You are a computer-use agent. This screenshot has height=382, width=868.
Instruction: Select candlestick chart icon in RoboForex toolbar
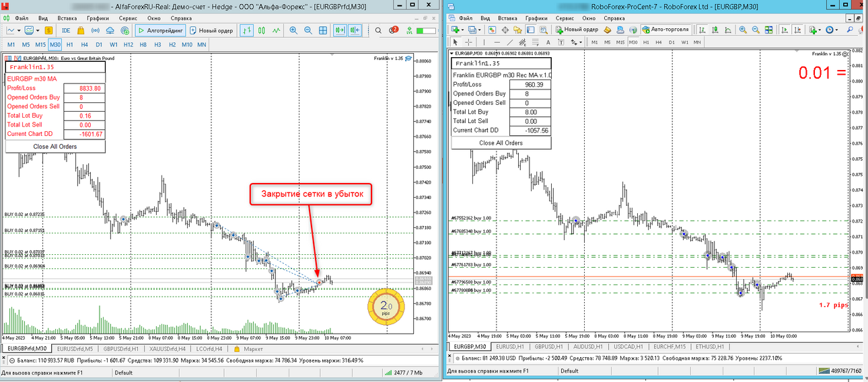[715, 30]
